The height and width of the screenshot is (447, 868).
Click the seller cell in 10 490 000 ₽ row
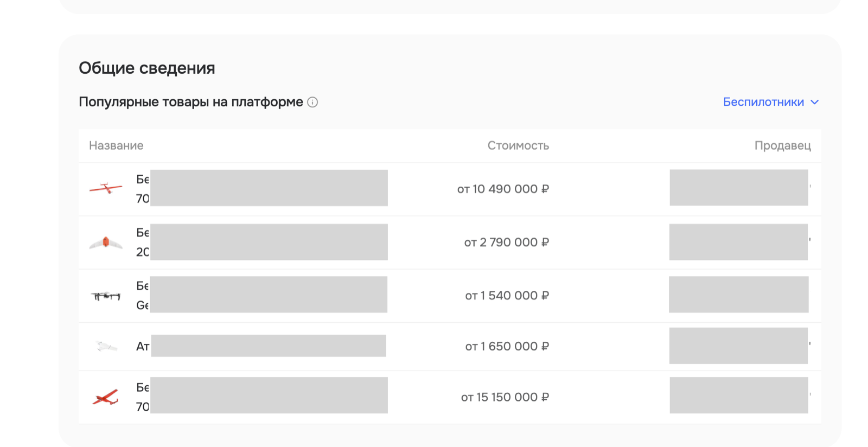click(x=740, y=188)
